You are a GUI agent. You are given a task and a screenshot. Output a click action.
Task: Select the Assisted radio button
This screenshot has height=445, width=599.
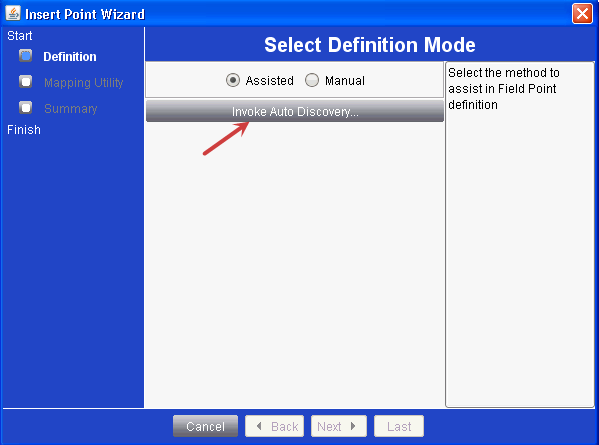click(233, 80)
